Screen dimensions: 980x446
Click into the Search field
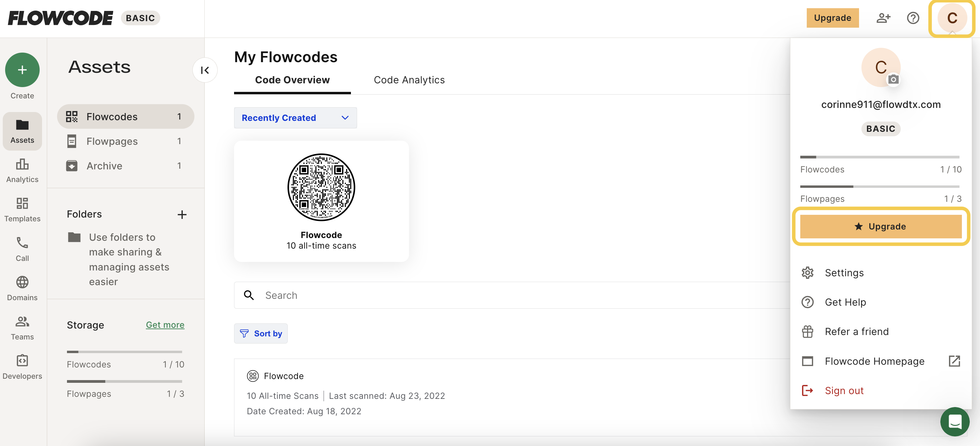pyautogui.click(x=512, y=295)
